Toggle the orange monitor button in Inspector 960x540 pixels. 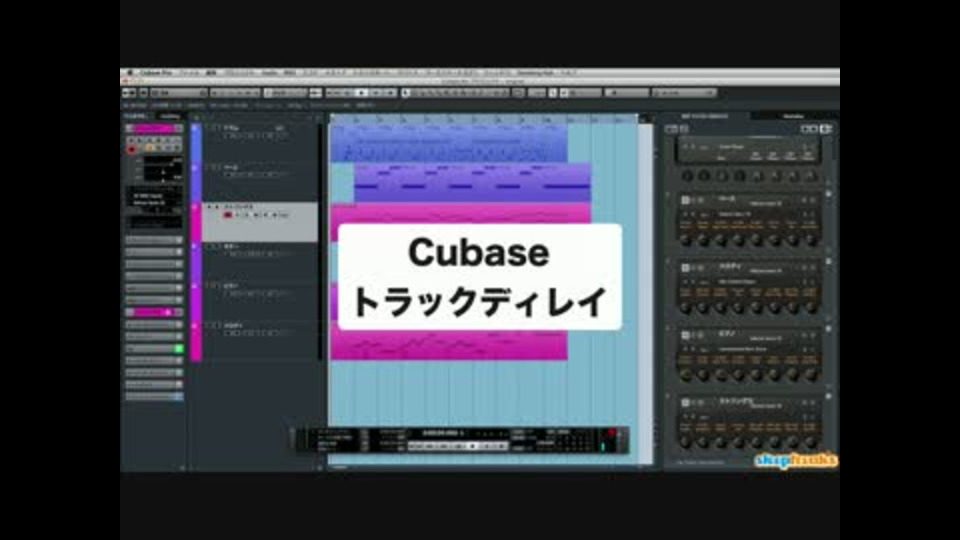tap(149, 149)
